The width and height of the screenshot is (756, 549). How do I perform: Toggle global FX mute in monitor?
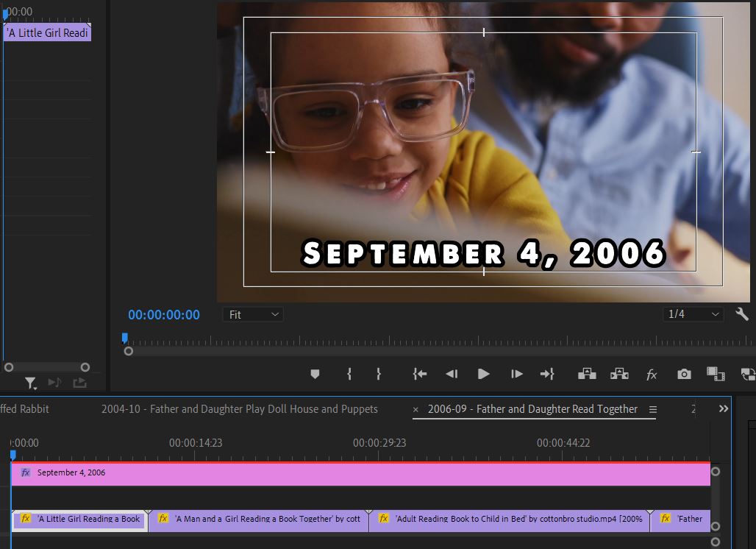(652, 375)
